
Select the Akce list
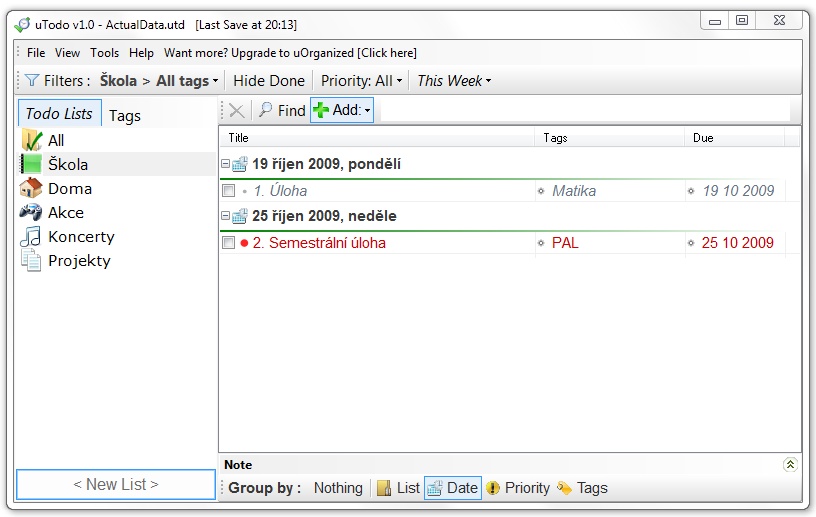[x=66, y=212]
